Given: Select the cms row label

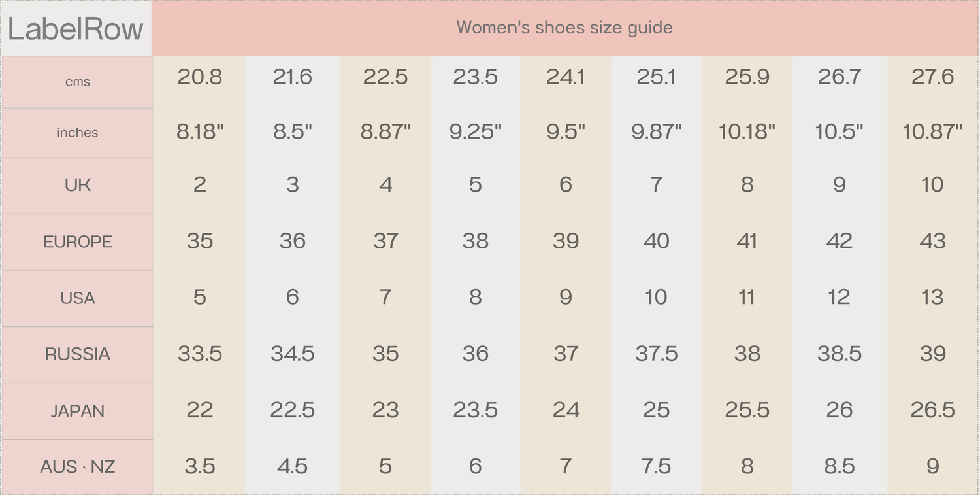Looking at the screenshot, I should click(77, 82).
